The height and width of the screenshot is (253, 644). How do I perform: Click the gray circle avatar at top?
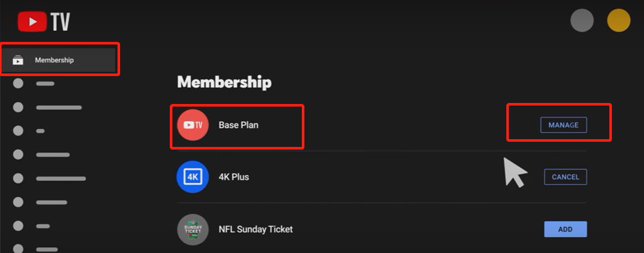pyautogui.click(x=582, y=21)
